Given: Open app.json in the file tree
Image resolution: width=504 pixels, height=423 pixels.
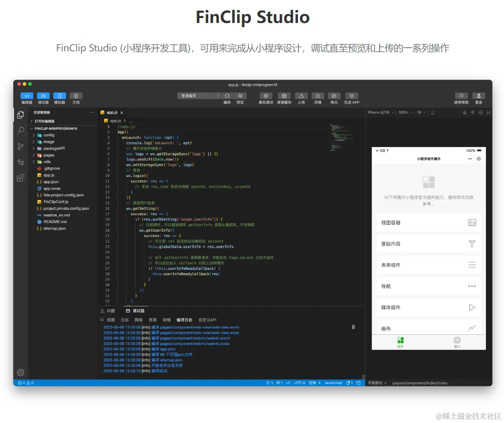Looking at the screenshot, I should coord(63,182).
